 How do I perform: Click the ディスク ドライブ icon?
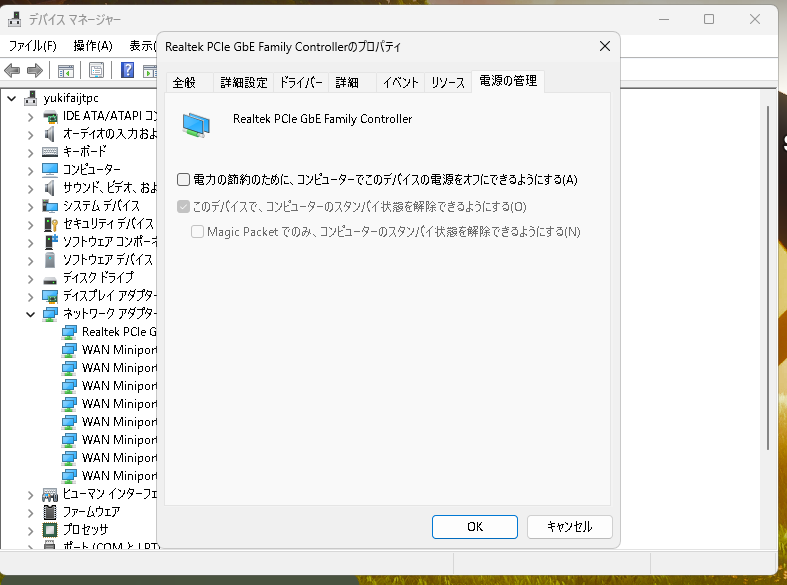(x=50, y=279)
